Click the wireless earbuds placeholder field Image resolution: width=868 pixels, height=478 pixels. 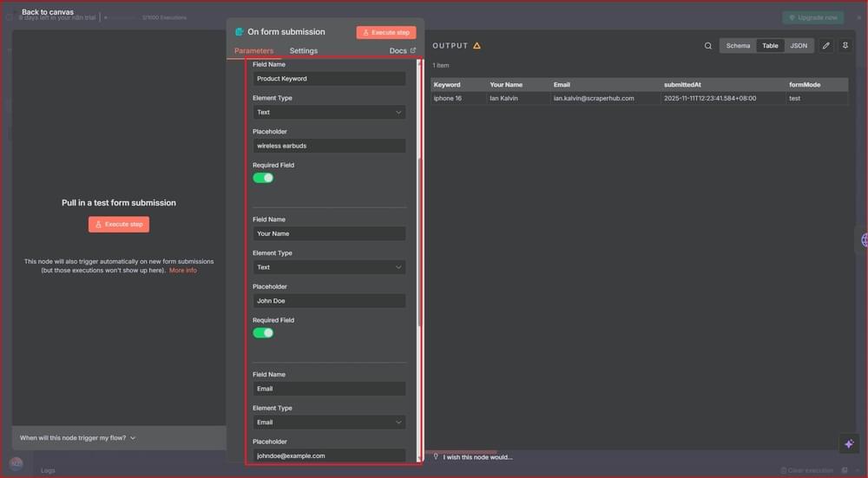329,146
